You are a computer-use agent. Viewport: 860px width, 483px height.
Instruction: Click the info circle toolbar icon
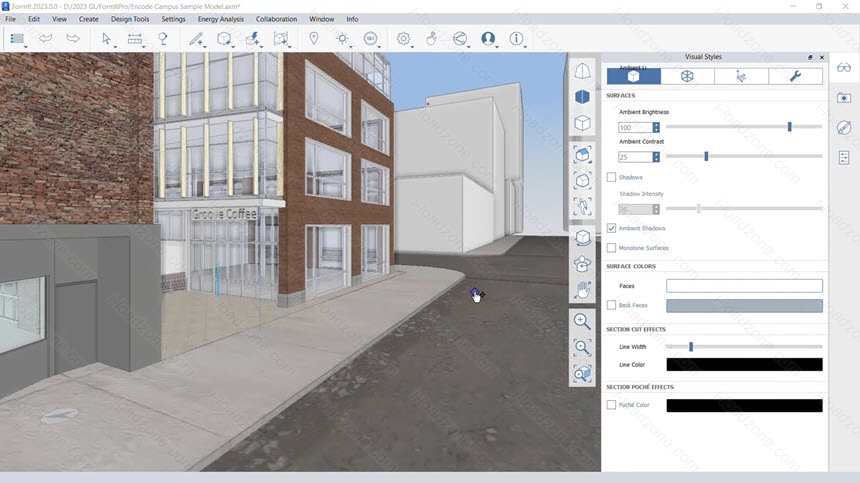(x=516, y=38)
